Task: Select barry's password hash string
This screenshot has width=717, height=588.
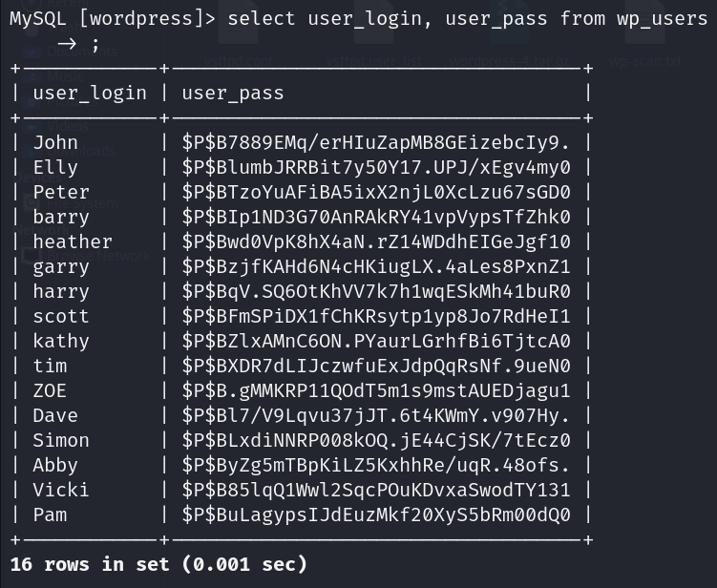Action: [376, 217]
